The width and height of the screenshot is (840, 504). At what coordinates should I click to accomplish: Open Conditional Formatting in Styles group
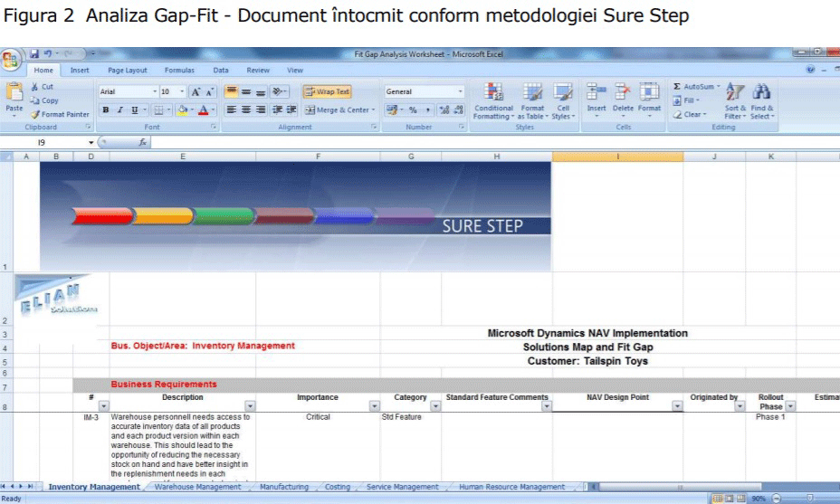pos(493,100)
